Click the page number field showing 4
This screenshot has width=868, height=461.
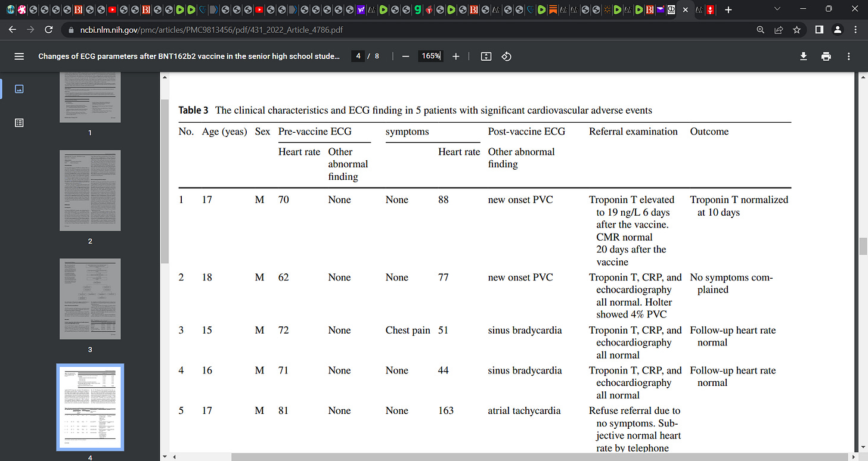point(358,56)
